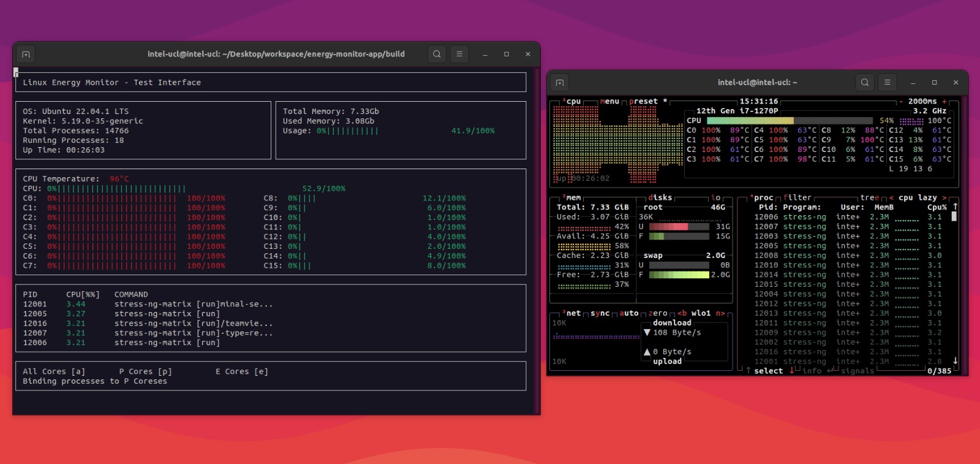
Task: Click left arrow to change proc sorting
Action: coord(891,198)
